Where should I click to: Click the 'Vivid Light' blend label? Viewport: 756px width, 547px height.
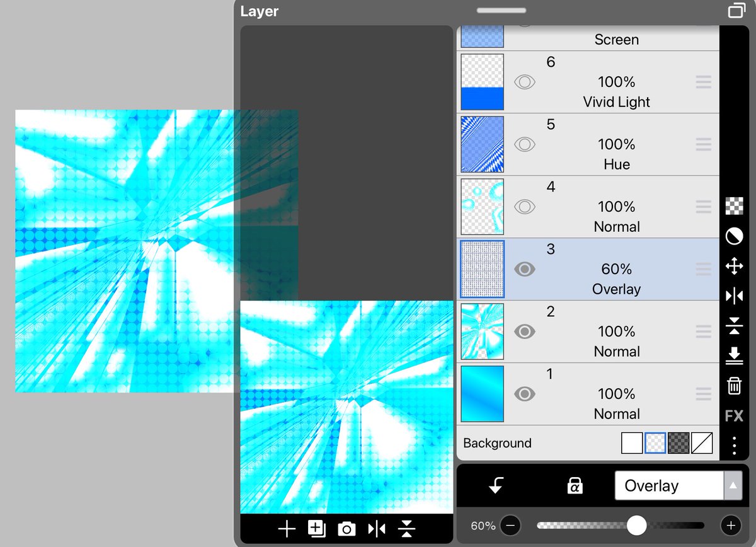click(617, 102)
